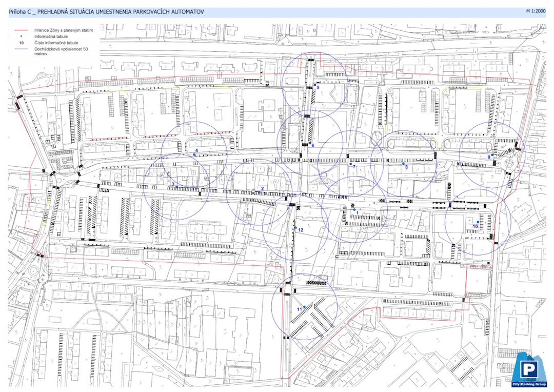Select information board marker 12
This screenshot has width=554, height=392.
295,227
